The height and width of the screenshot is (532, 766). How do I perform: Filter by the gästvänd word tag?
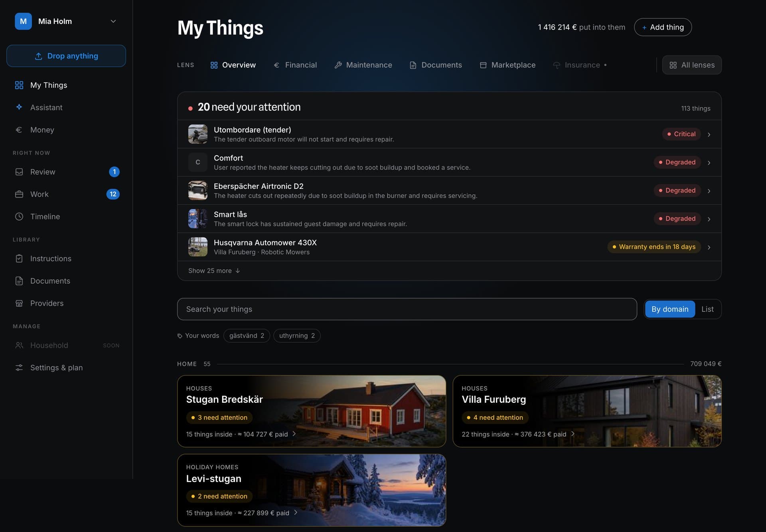point(247,336)
